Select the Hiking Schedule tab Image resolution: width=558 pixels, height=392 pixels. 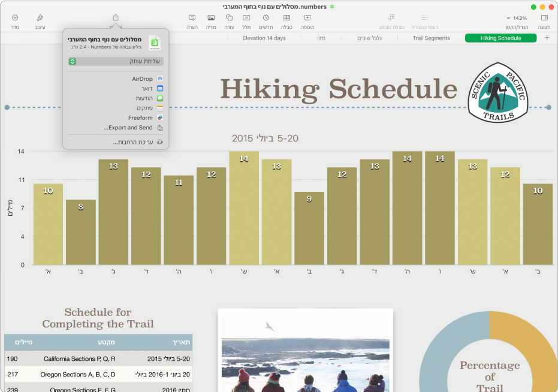500,38
